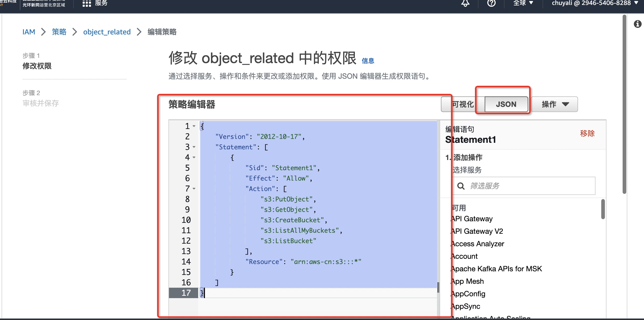Image resolution: width=644 pixels, height=320 pixels.
Task: Collapse the code fold arrow on line 1
Action: click(194, 126)
